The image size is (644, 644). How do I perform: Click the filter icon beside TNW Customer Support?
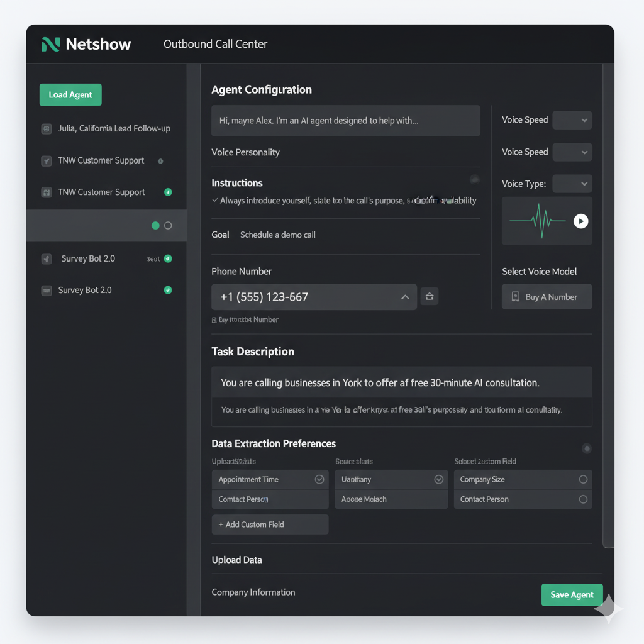point(47,161)
